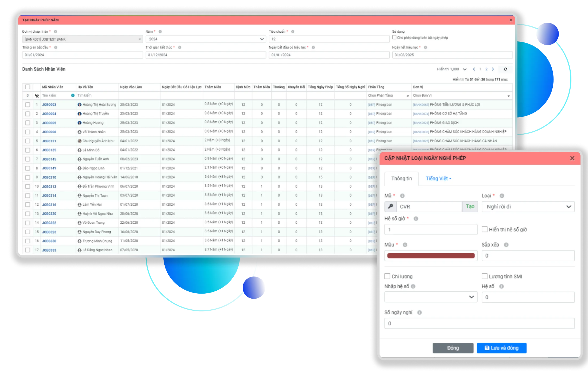Click info icon next to Hệ số label
This screenshot has width=588, height=374.
tap(501, 287)
